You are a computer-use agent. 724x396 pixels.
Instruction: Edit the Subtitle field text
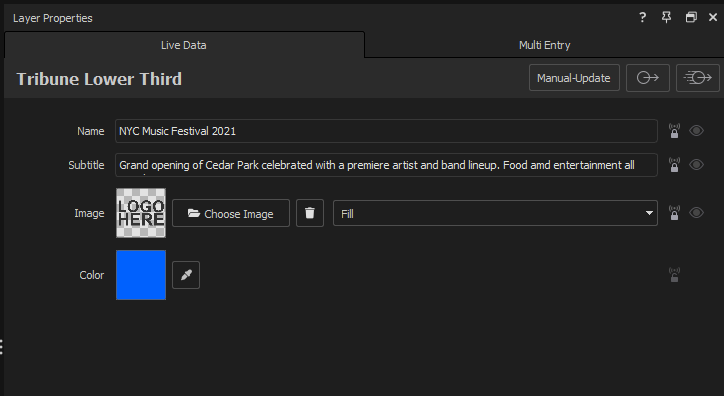pos(386,165)
